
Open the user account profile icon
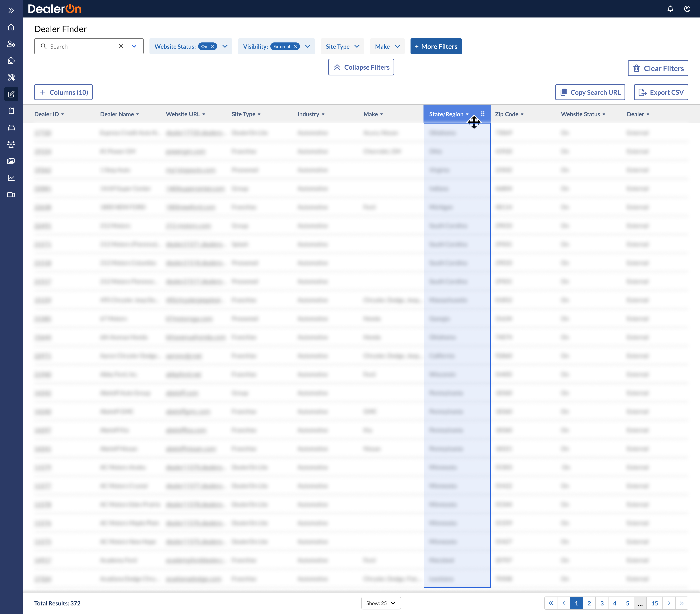click(687, 9)
